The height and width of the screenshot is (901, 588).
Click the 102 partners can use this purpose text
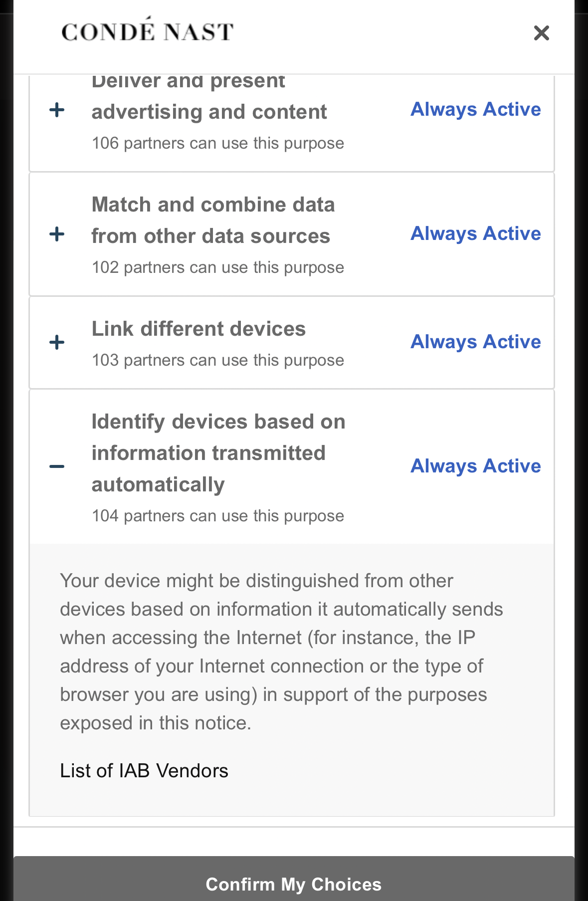click(x=218, y=267)
